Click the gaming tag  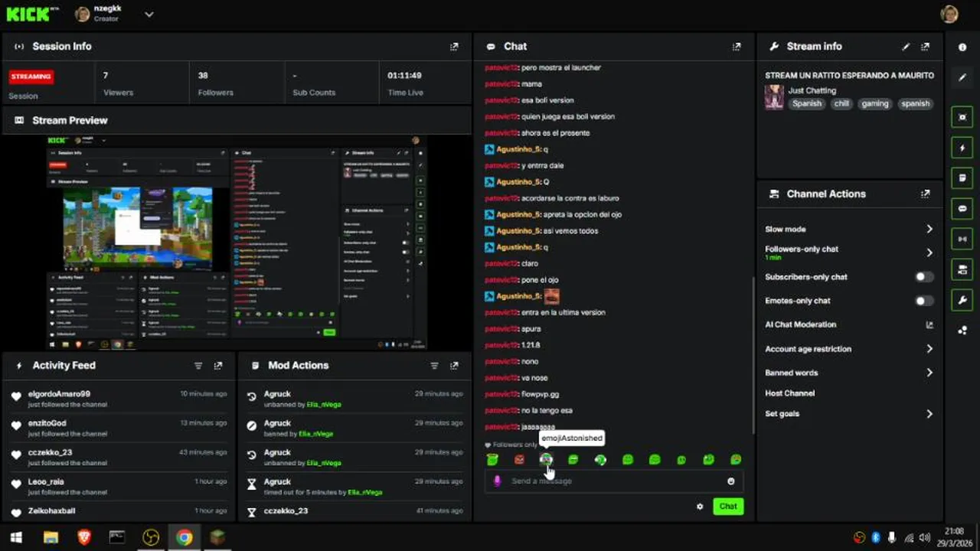coord(874,103)
